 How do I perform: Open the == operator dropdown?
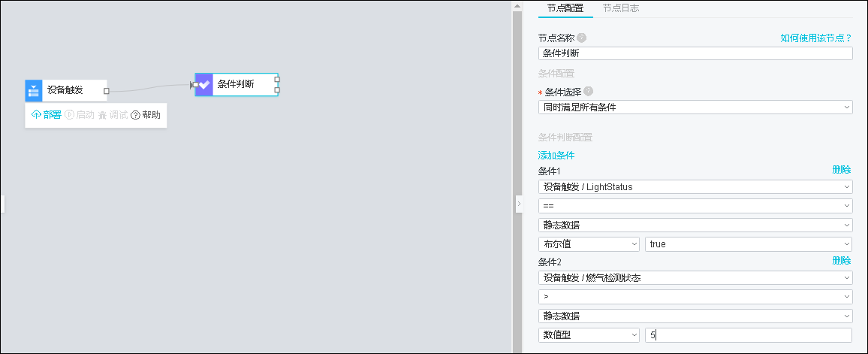click(x=695, y=205)
